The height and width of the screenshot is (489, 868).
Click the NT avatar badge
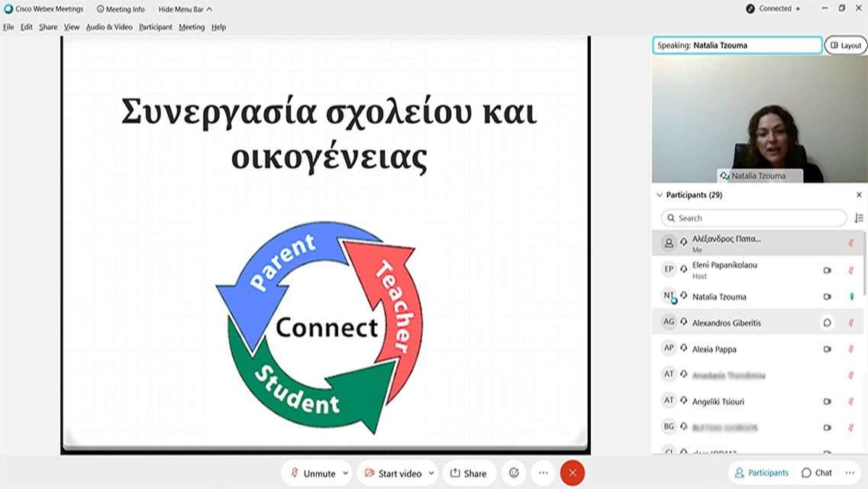click(x=669, y=296)
